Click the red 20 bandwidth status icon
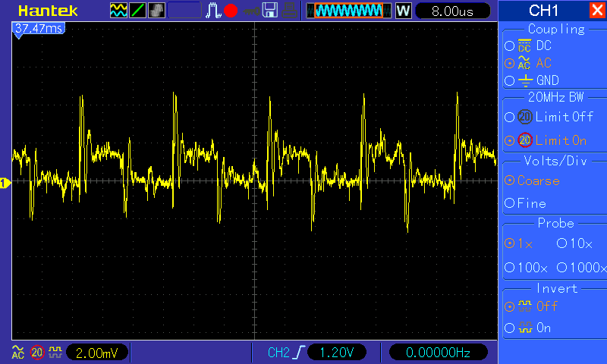The width and height of the screenshot is (607, 364). 37,353
